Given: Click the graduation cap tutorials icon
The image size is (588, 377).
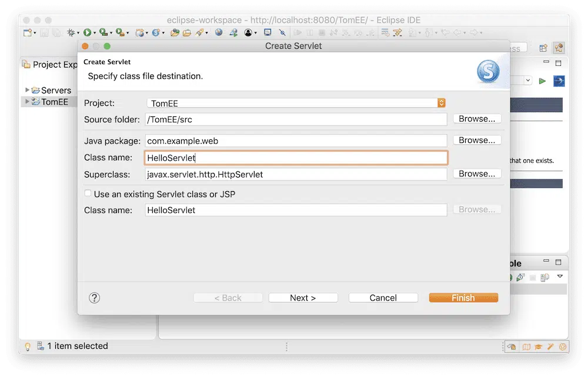Looking at the screenshot, I should point(539,347).
